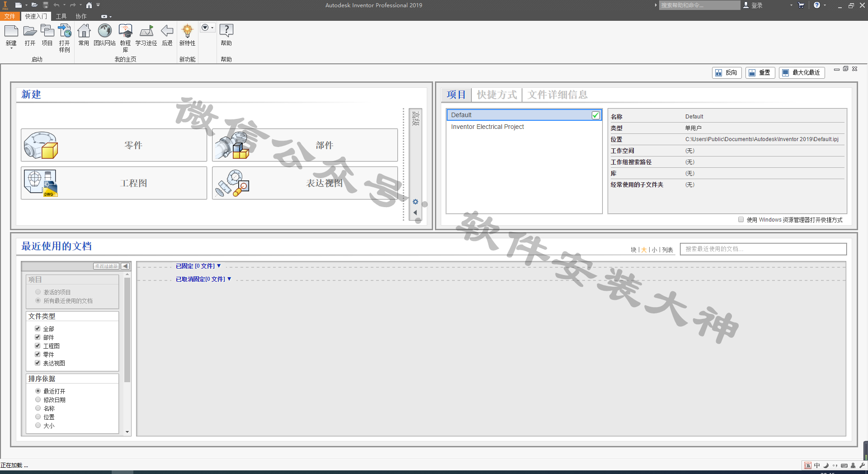Collapse the 新建 advanced panel arrow
The height and width of the screenshot is (474, 868).
coord(415,213)
